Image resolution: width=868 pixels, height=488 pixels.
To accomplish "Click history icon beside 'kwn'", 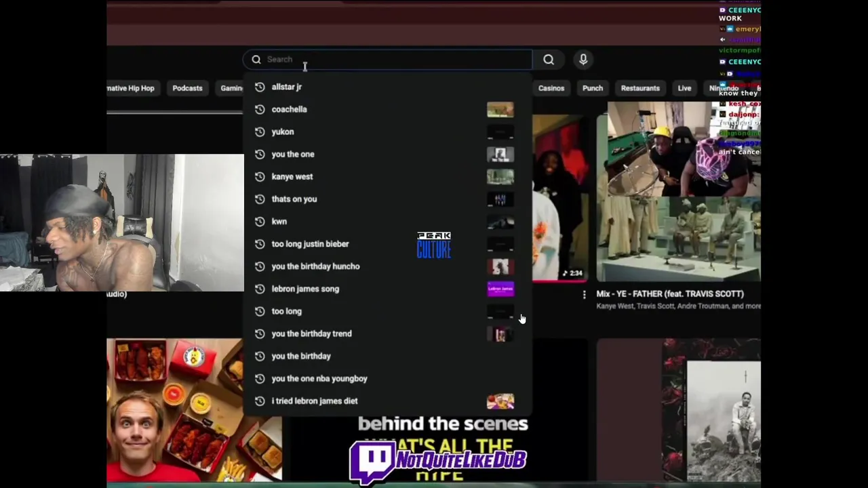I will 260,221.
